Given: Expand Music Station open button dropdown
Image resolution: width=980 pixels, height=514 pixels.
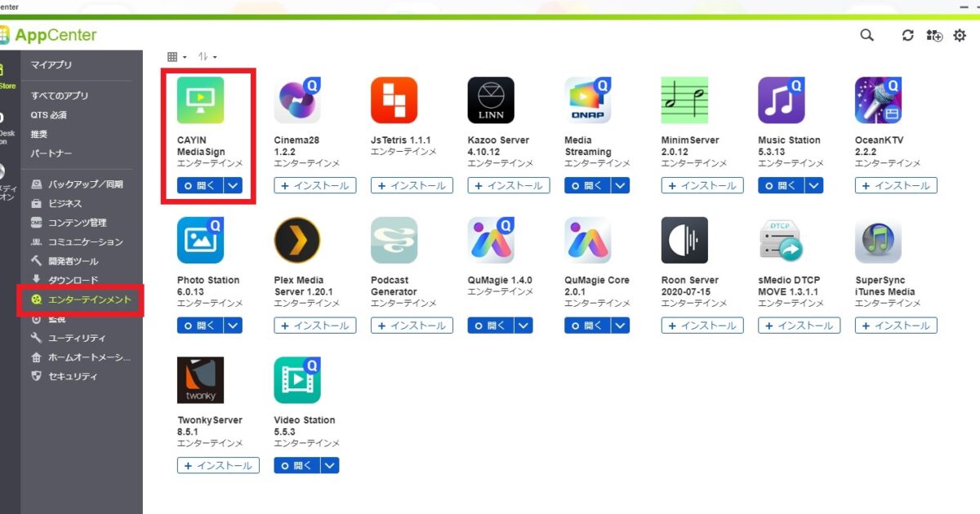Looking at the screenshot, I should click(x=814, y=185).
